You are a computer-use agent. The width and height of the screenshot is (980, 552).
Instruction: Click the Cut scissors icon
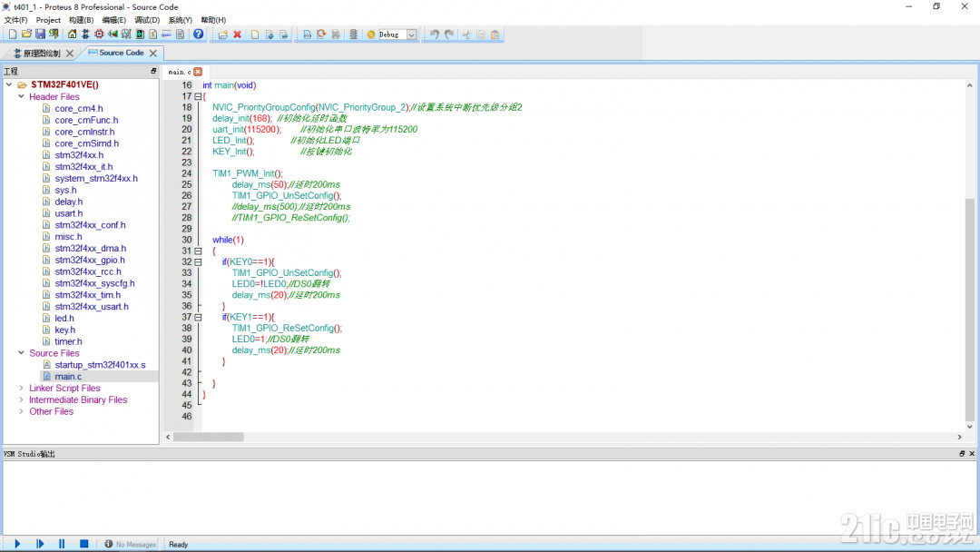[466, 34]
